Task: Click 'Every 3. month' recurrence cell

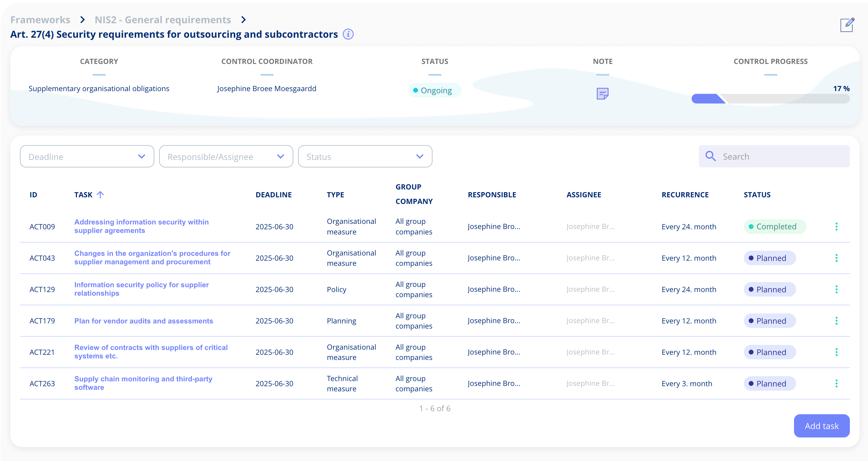Action: pyautogui.click(x=687, y=383)
